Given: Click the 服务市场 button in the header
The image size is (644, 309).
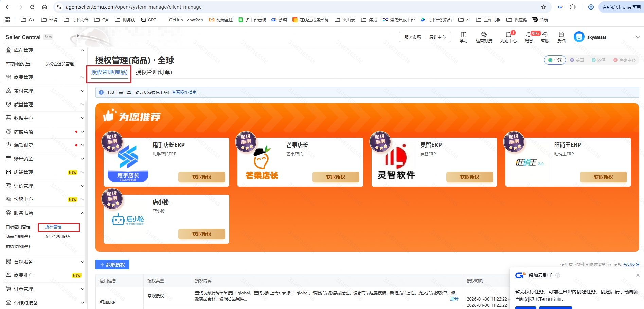Looking at the screenshot, I should click(x=413, y=37).
